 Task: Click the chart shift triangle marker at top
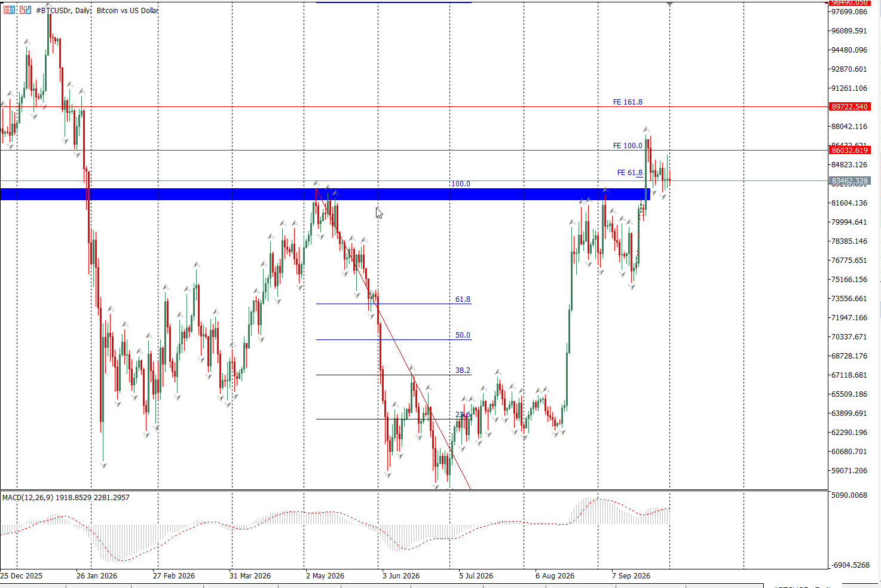669,4
